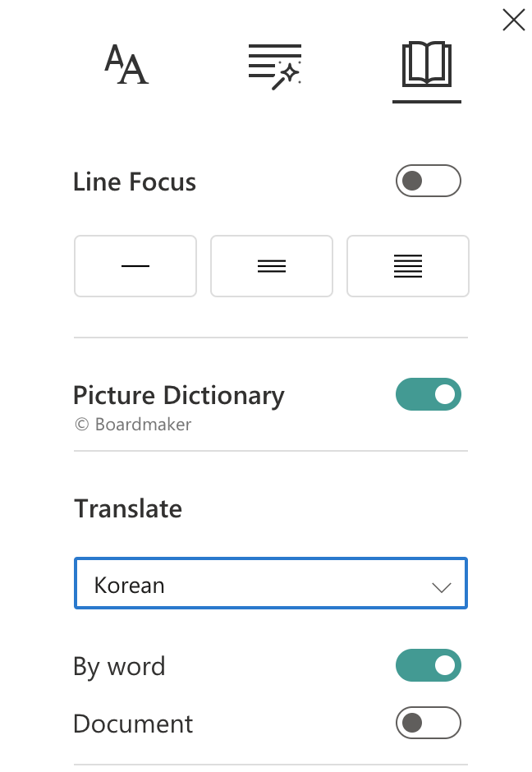Click the Boardmaker copyright text
Image resolution: width=532 pixels, height=772 pixels.
[132, 425]
